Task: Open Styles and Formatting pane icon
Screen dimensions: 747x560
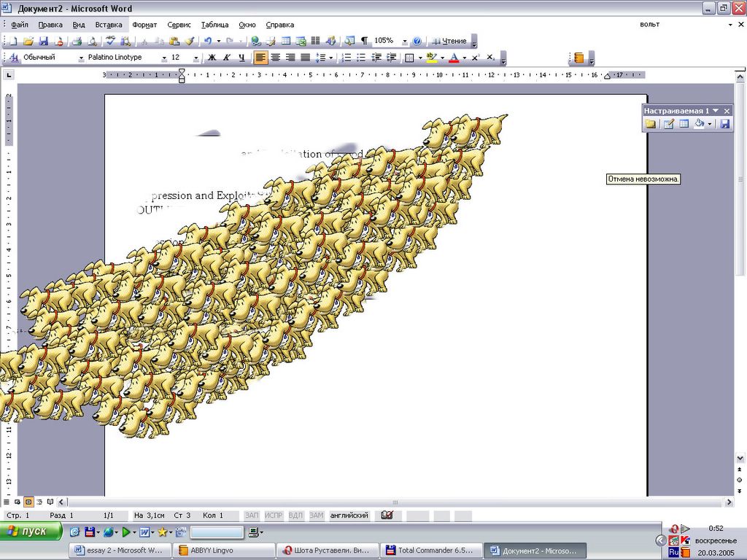Action: point(15,58)
